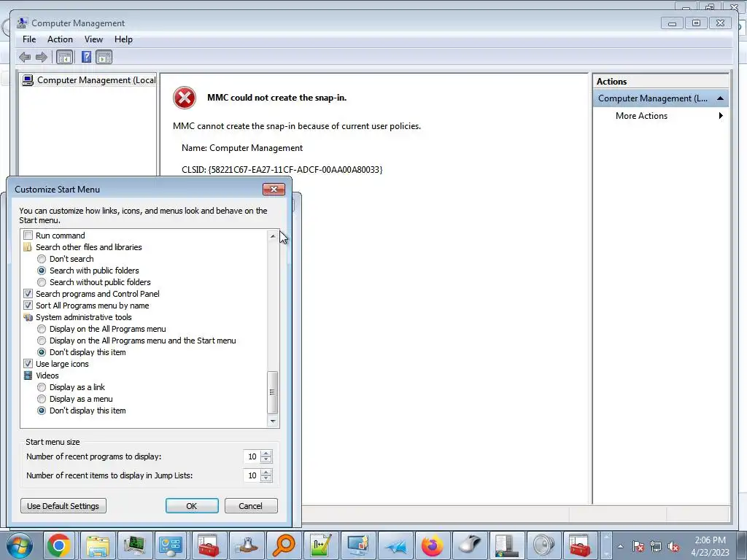
Task: Select Computer Management (Local) tree node
Action: click(x=89, y=80)
